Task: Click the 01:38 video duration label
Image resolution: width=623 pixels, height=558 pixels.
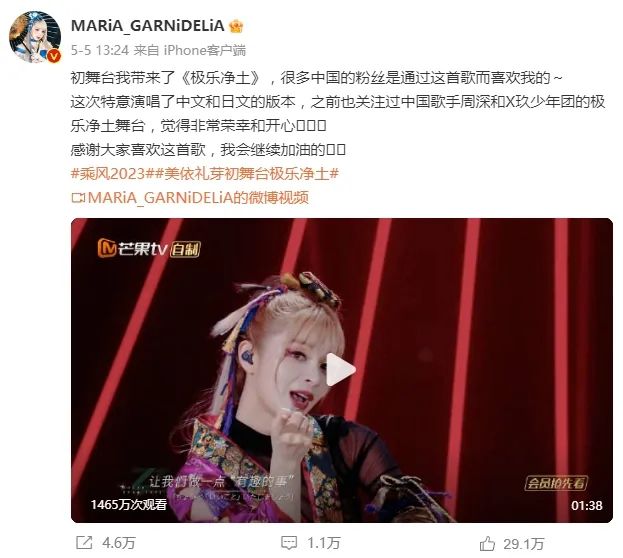Action: 586,505
